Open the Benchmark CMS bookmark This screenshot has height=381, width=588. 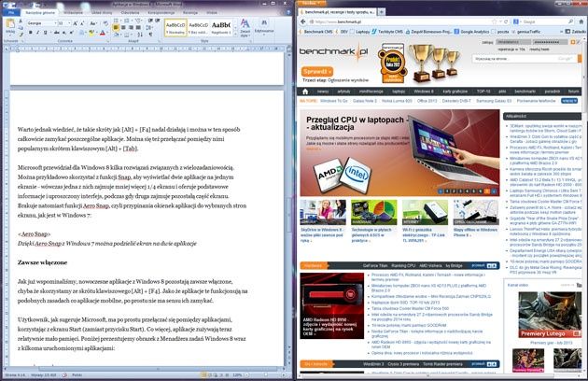[315, 32]
